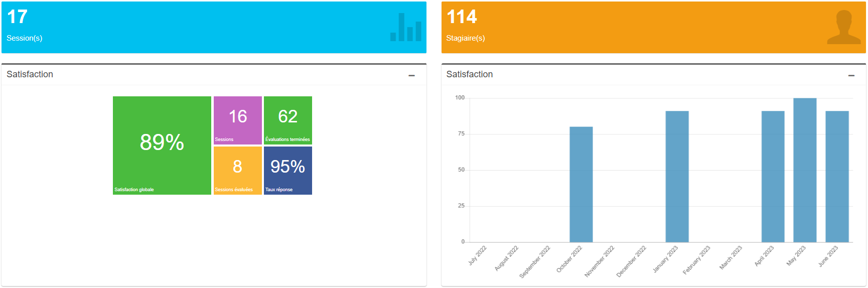Click the bar chart icon in Sessions card
This screenshot has width=868, height=288.
click(x=405, y=28)
